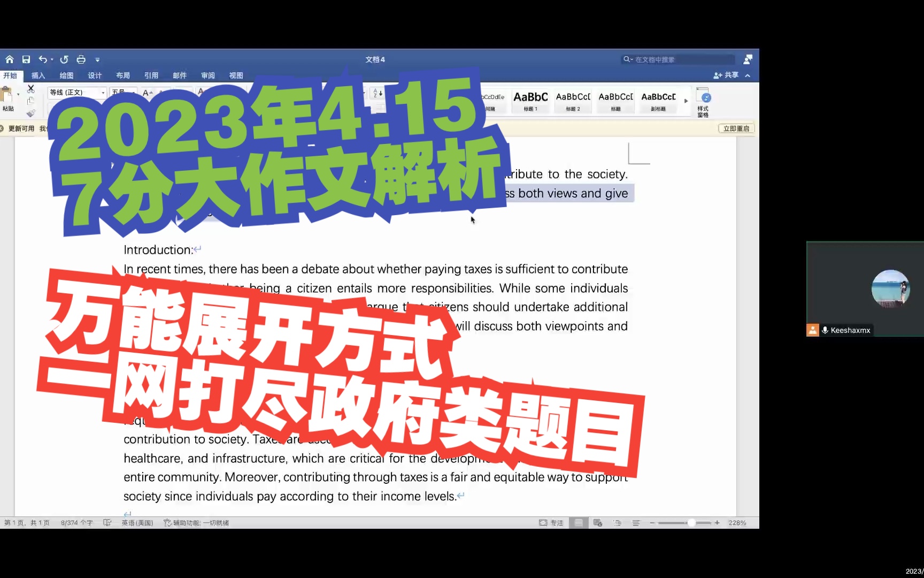Select Draft view icon in status bar

(636, 523)
